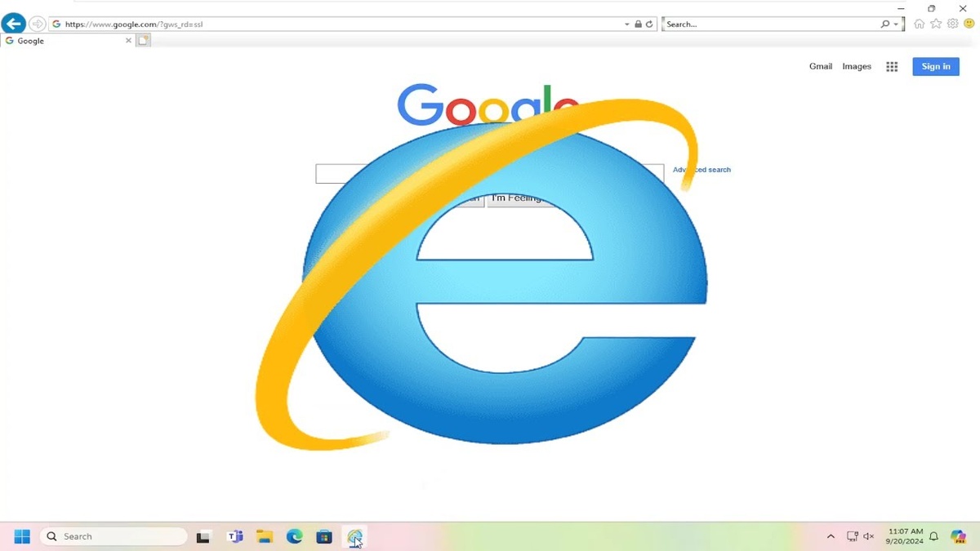Open Tools via the gear icon
This screenshot has width=980, height=551.
coord(952,24)
